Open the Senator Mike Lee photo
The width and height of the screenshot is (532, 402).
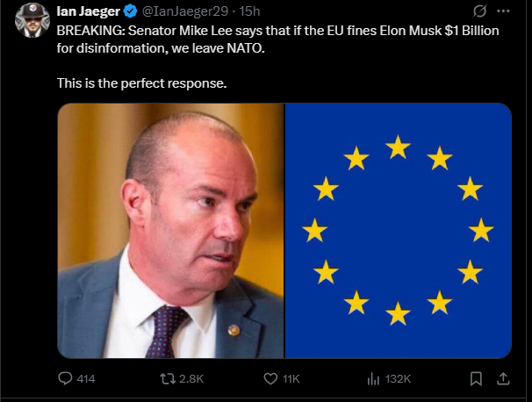[x=170, y=230]
